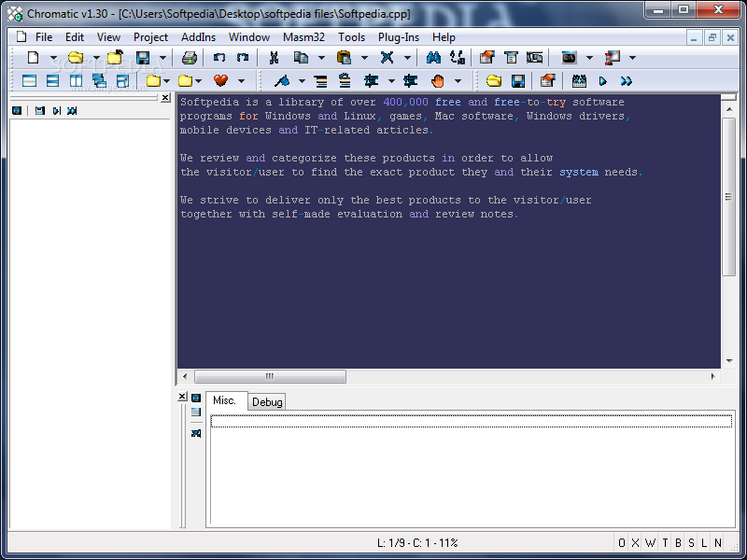The width and height of the screenshot is (747, 560).
Task: Expand the dropdown beside the orange hand icon
Action: (458, 81)
